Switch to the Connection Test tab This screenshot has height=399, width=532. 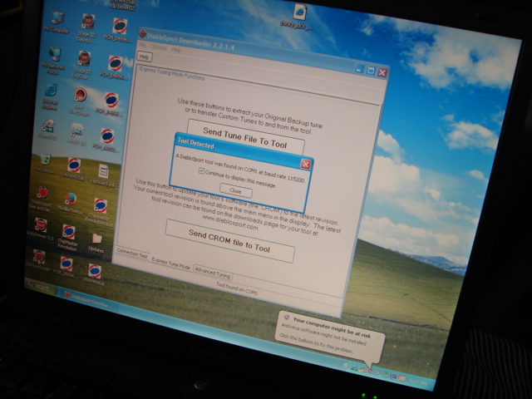point(132,253)
